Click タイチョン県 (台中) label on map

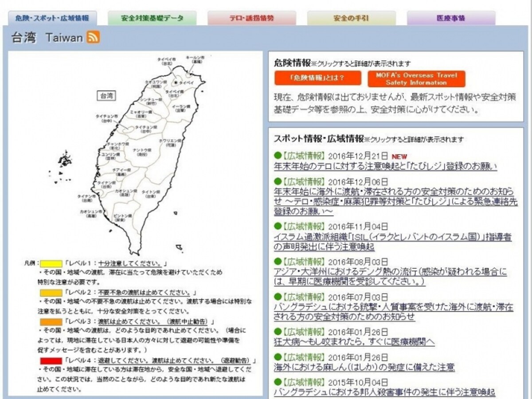[146, 129]
